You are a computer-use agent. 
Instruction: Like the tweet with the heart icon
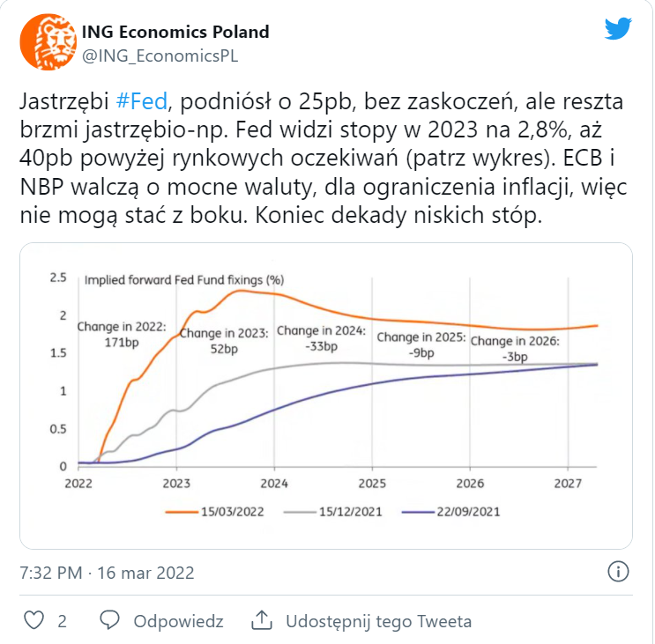(33, 620)
